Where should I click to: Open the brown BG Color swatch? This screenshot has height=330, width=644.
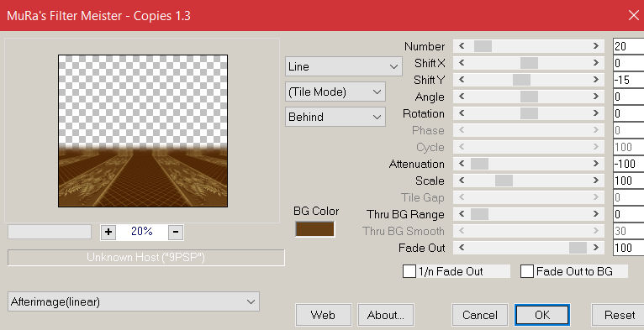[315, 229]
